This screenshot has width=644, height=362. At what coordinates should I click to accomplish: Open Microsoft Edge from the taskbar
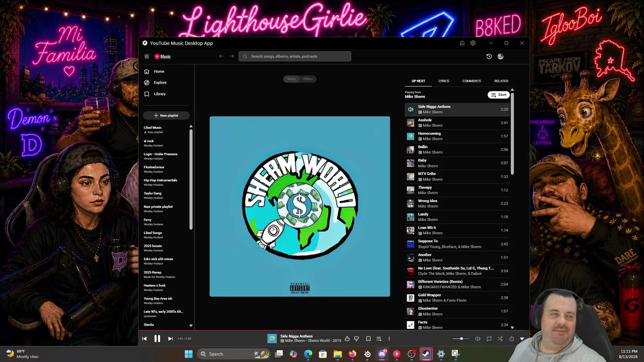tap(308, 354)
